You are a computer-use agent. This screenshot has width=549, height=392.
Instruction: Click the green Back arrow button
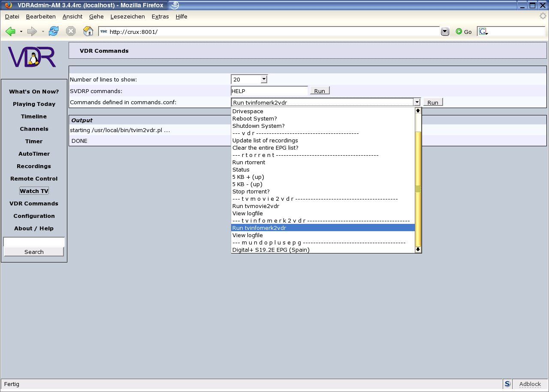coord(11,31)
